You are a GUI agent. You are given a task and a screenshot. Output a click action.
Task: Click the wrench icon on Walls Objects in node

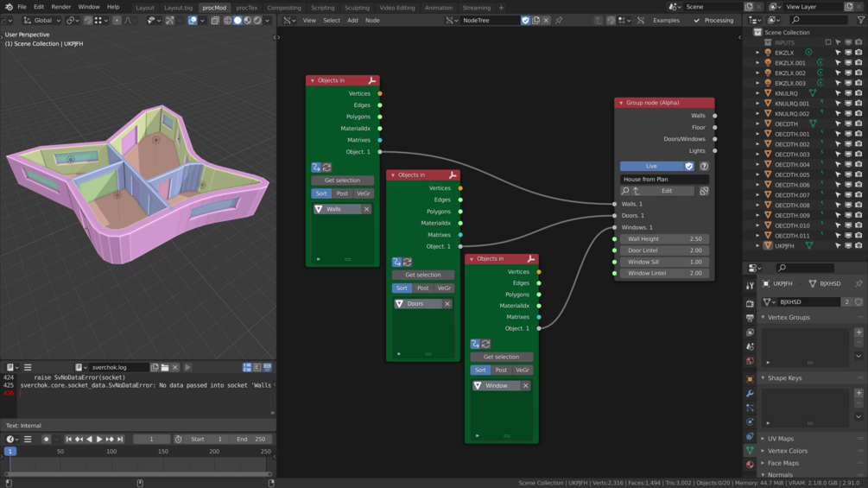tap(372, 80)
